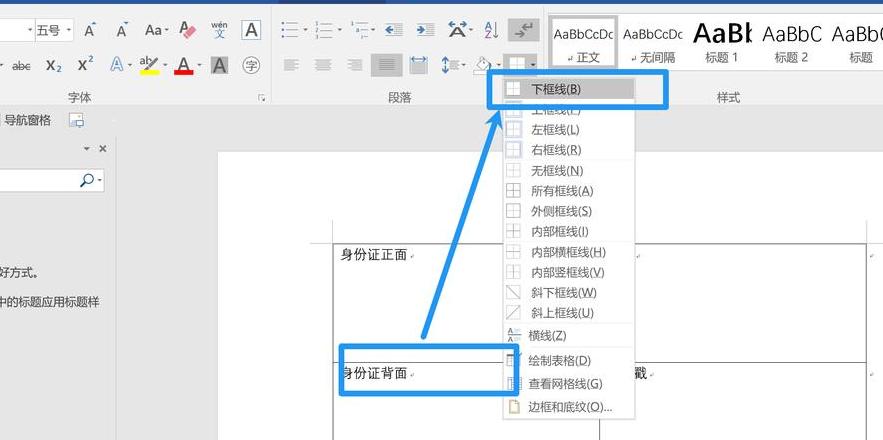Choose 绘制表格(D) draw table
The height and width of the screenshot is (440, 883).
click(568, 360)
